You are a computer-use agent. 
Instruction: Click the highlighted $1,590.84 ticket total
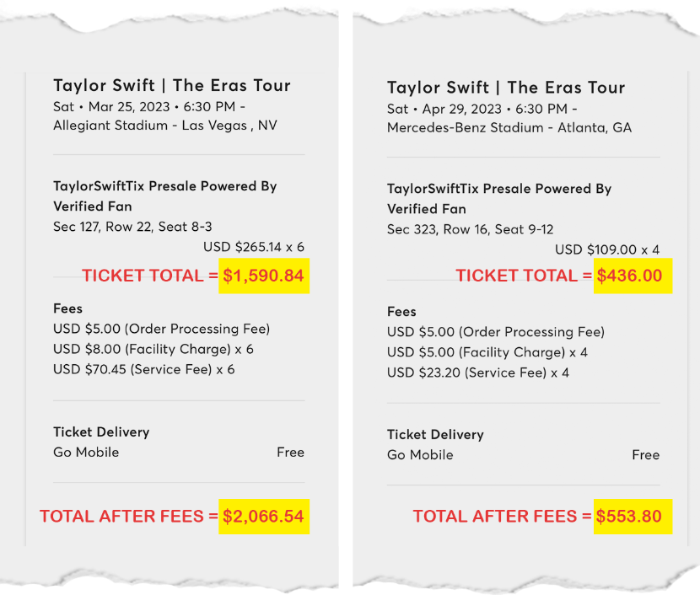[x=264, y=276]
